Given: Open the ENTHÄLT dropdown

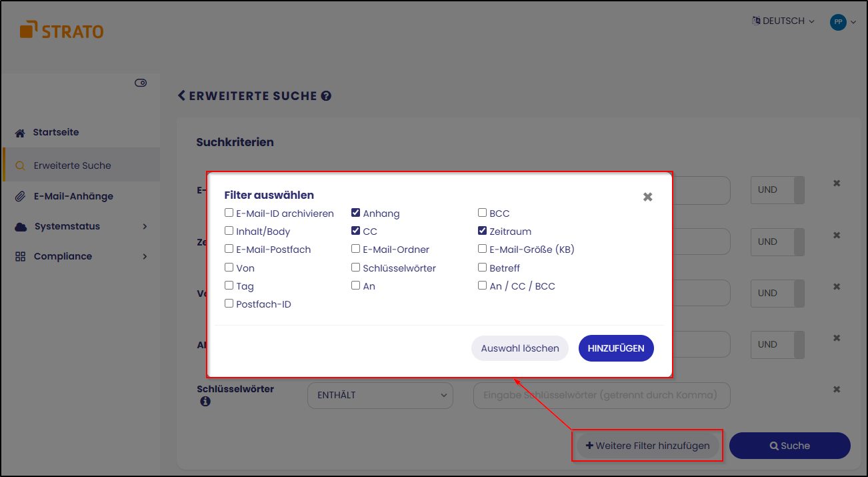Looking at the screenshot, I should tap(380, 396).
